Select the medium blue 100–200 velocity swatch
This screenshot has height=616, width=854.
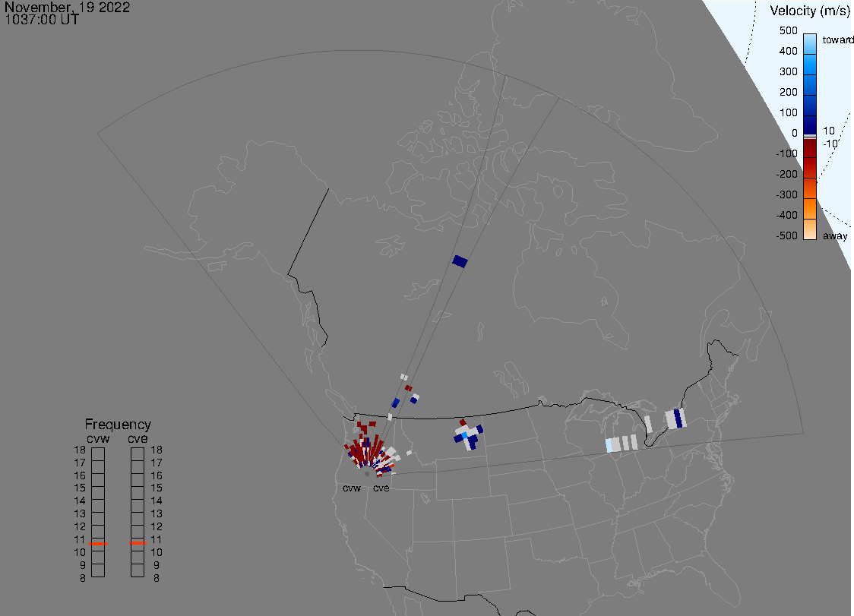[x=810, y=106]
